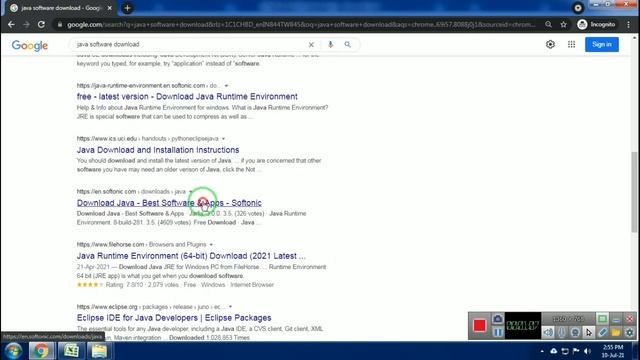Click the Google logo
The height and width of the screenshot is (360, 640).
click(x=30, y=45)
